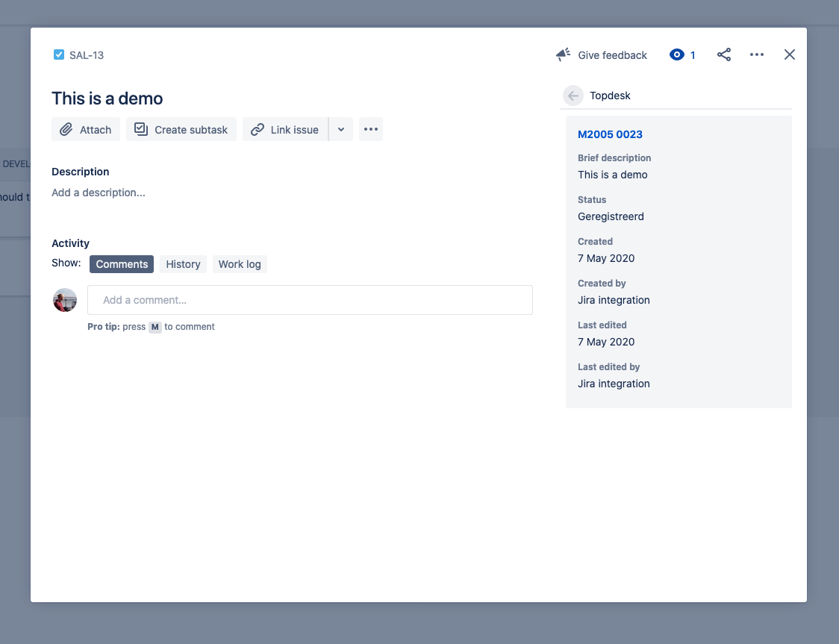Switch to the Work log tab

point(240,264)
